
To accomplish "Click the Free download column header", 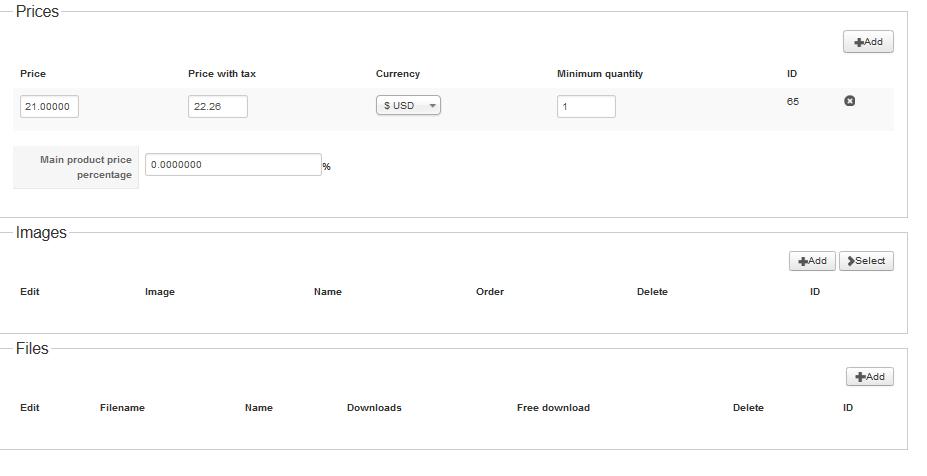I will pos(553,408).
